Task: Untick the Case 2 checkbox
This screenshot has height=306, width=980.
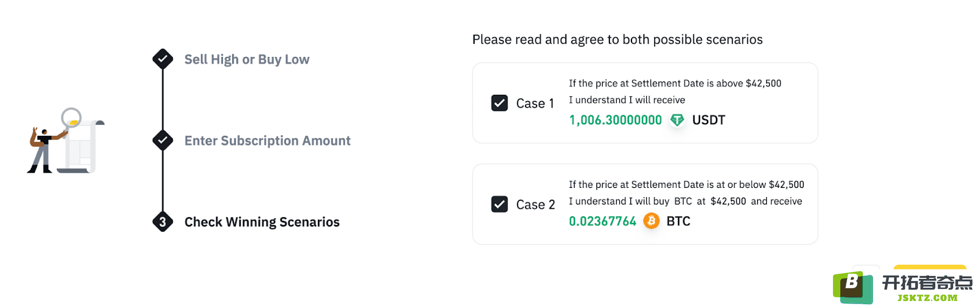Action: coord(499,204)
